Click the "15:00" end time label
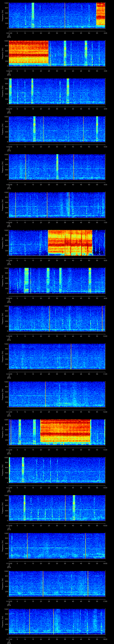The image size is (114, 644). 105,525
